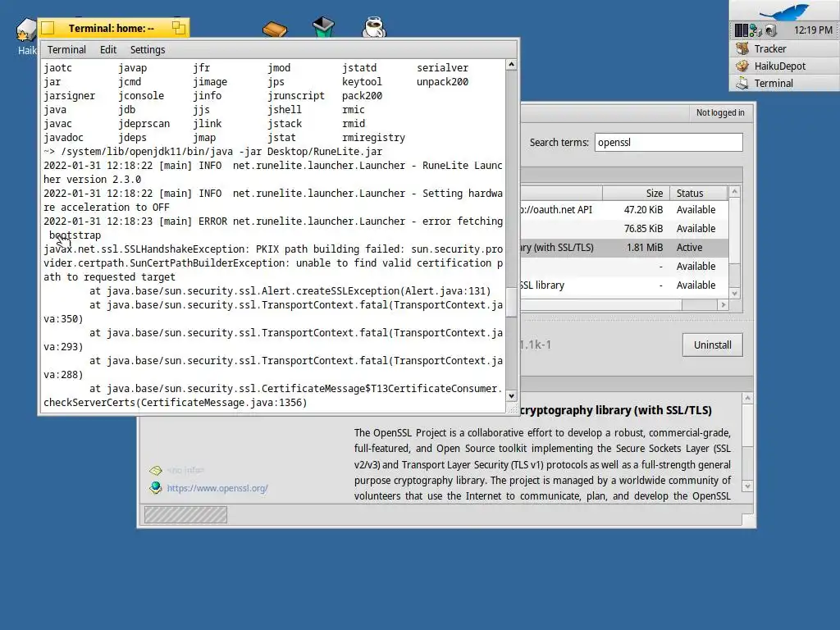
Task: Click 'rmiregistry' in the Terminal listing
Action: tap(373, 137)
